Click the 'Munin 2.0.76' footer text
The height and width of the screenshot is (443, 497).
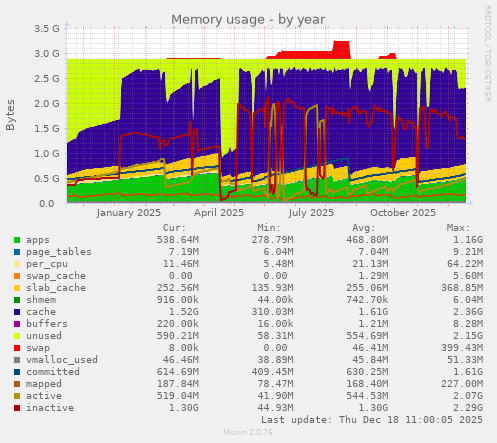248,432
